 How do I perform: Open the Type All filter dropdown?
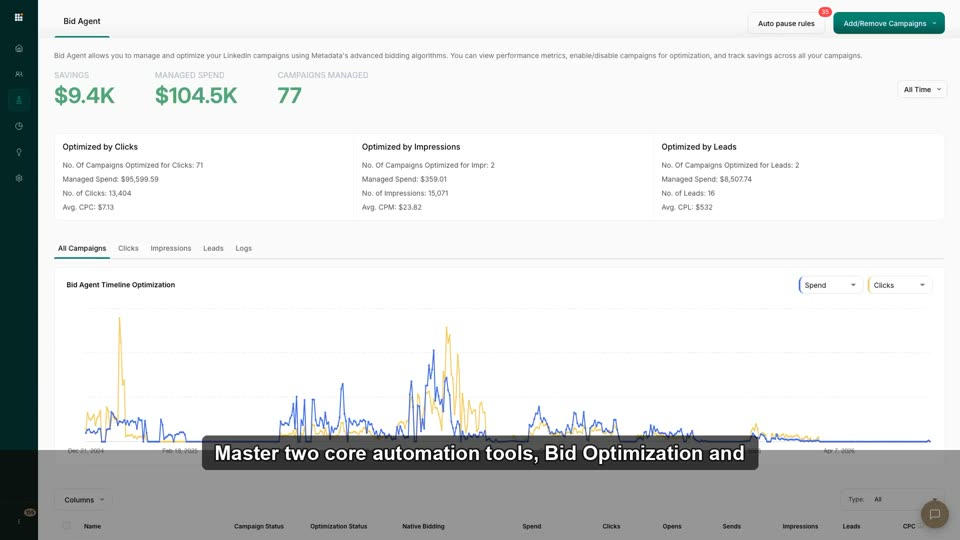click(x=893, y=500)
